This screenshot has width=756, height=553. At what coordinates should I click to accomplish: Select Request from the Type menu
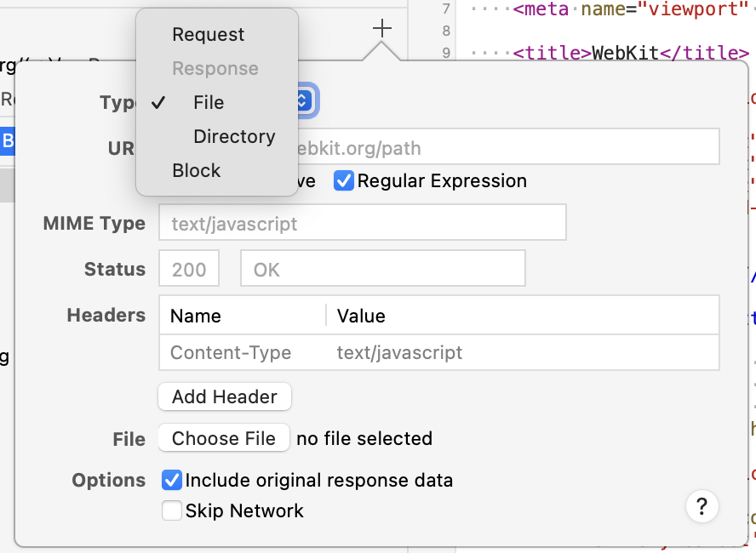(208, 35)
